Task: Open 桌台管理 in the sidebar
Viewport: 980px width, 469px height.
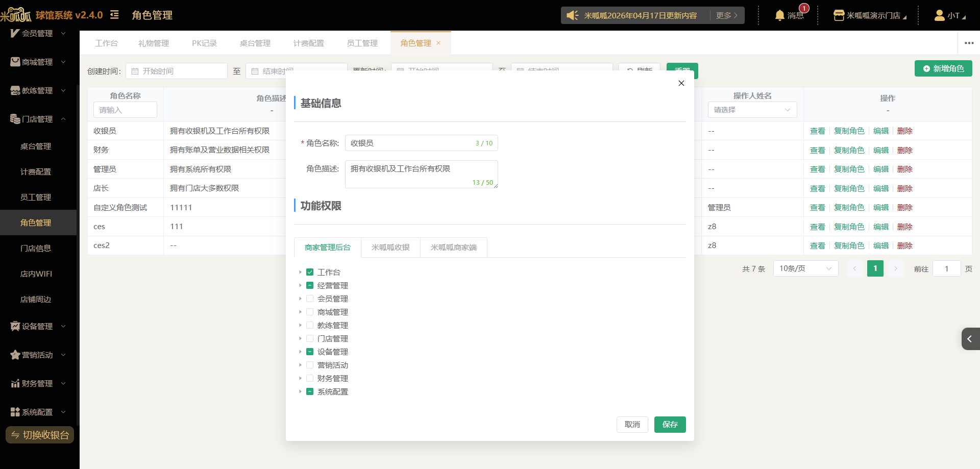Action: coord(36,146)
